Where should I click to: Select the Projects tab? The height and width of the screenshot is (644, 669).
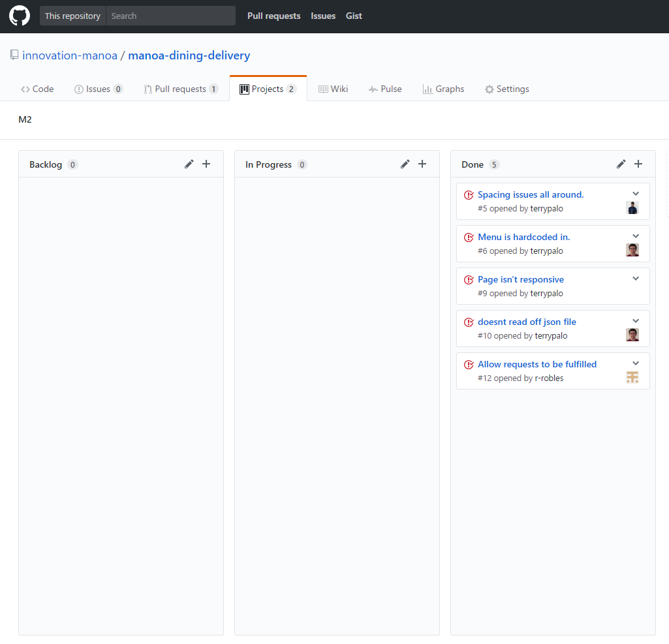(268, 89)
